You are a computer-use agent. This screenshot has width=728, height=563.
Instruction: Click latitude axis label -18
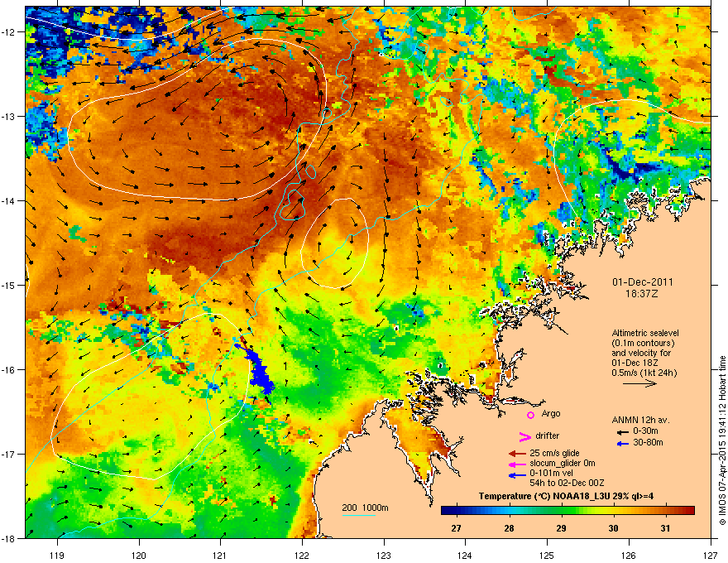click(8, 538)
